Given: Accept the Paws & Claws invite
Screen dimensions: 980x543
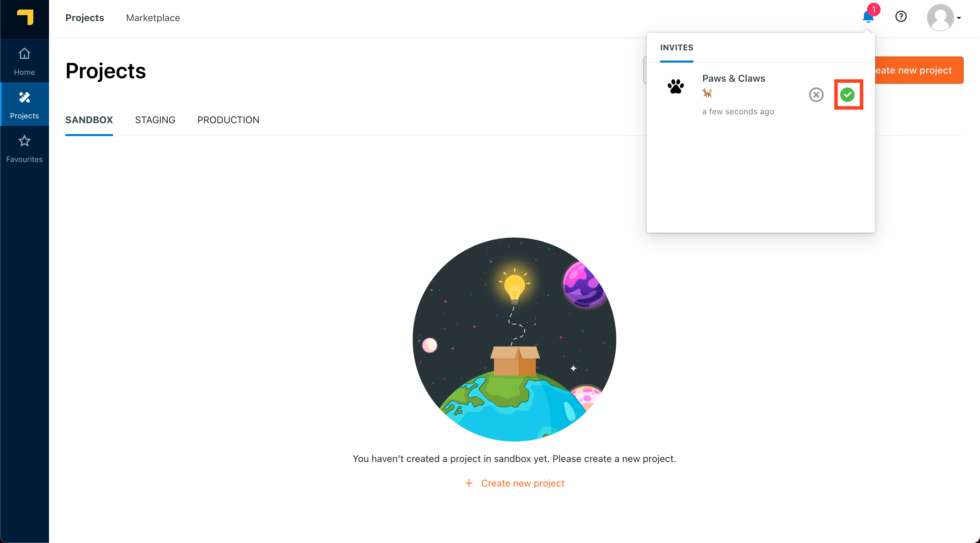Looking at the screenshot, I should coord(847,95).
